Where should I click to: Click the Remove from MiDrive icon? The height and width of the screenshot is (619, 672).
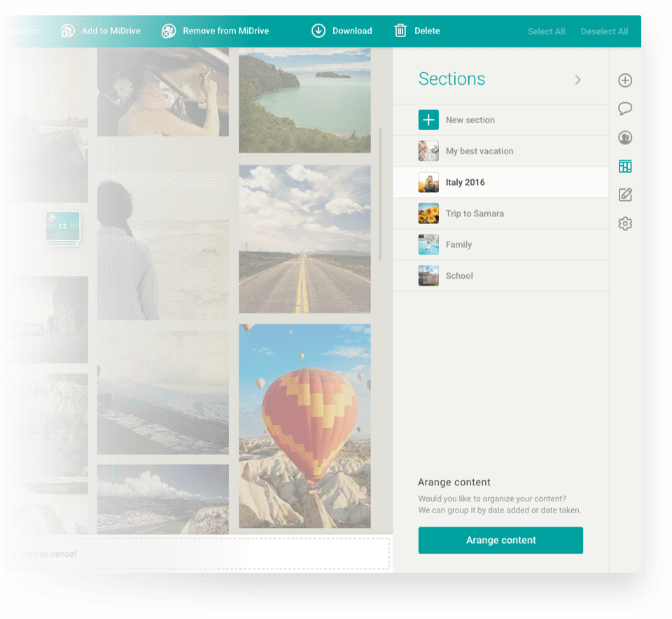[x=168, y=31]
